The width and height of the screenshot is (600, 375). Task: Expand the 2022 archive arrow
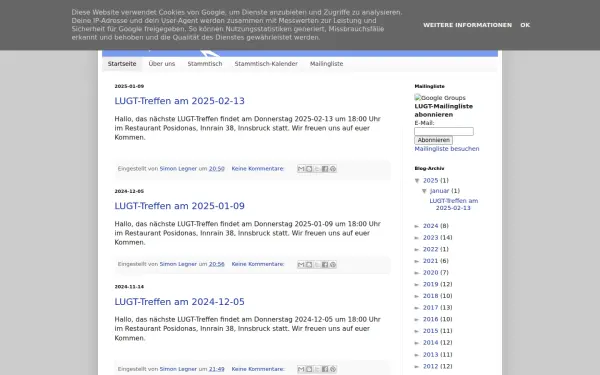click(x=417, y=249)
